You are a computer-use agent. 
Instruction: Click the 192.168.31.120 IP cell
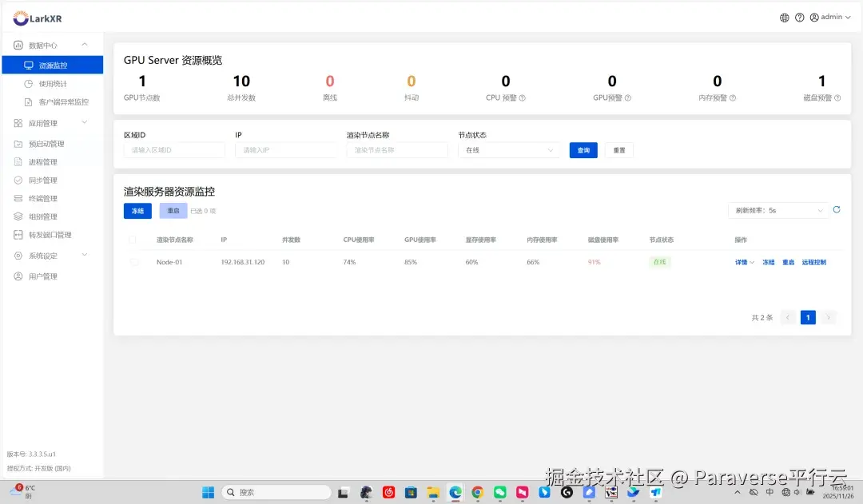(x=243, y=263)
